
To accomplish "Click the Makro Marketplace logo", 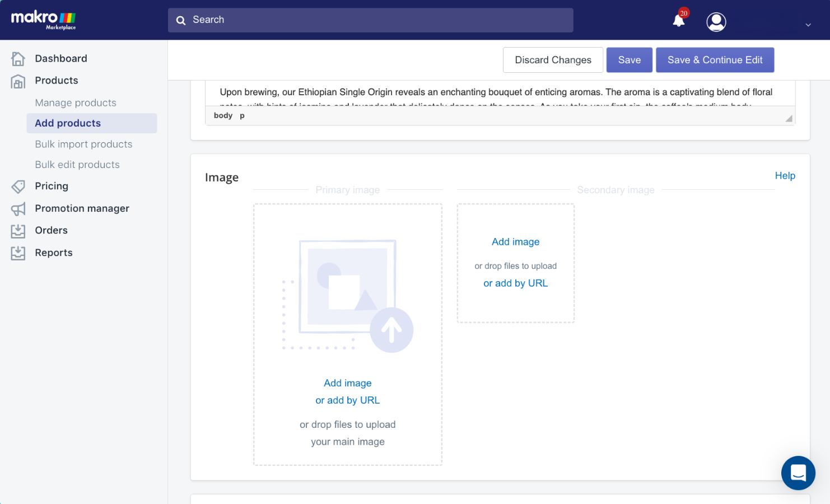I will [44, 20].
